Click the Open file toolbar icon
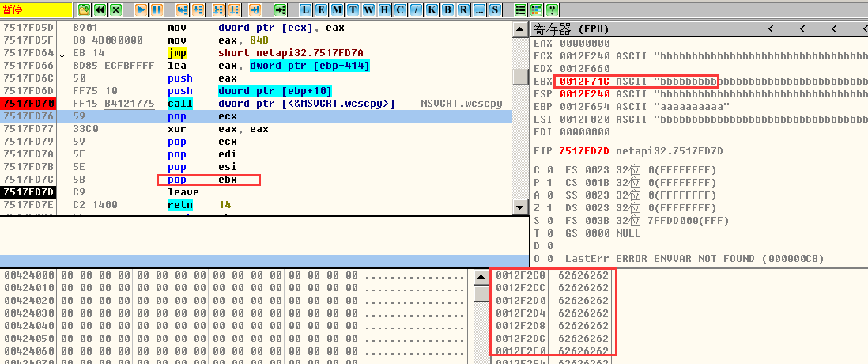Viewport: 868px width, 364px height. [x=85, y=10]
